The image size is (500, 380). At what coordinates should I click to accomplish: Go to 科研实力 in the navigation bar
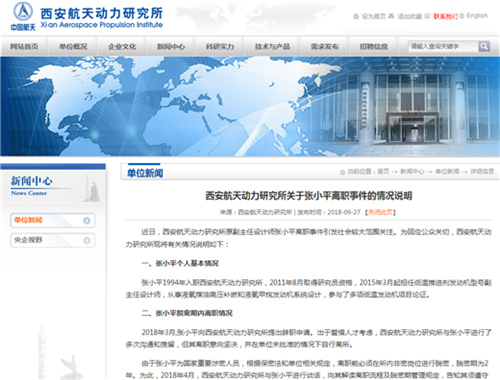(x=220, y=47)
